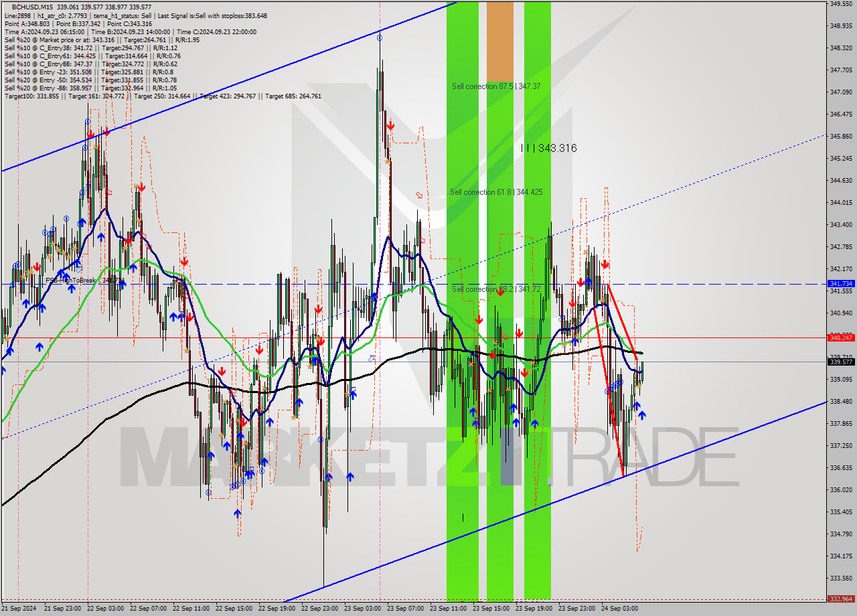Click the 338.480 price axis value

pos(842,402)
